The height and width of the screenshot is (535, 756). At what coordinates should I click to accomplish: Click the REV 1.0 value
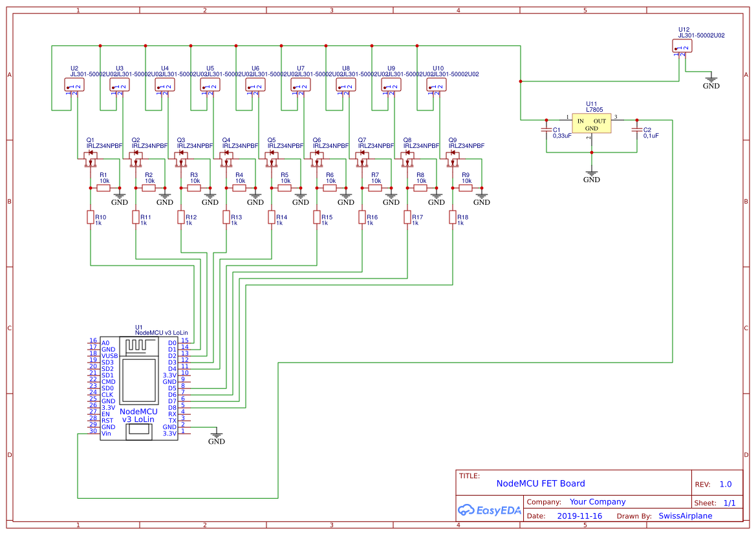(726, 485)
